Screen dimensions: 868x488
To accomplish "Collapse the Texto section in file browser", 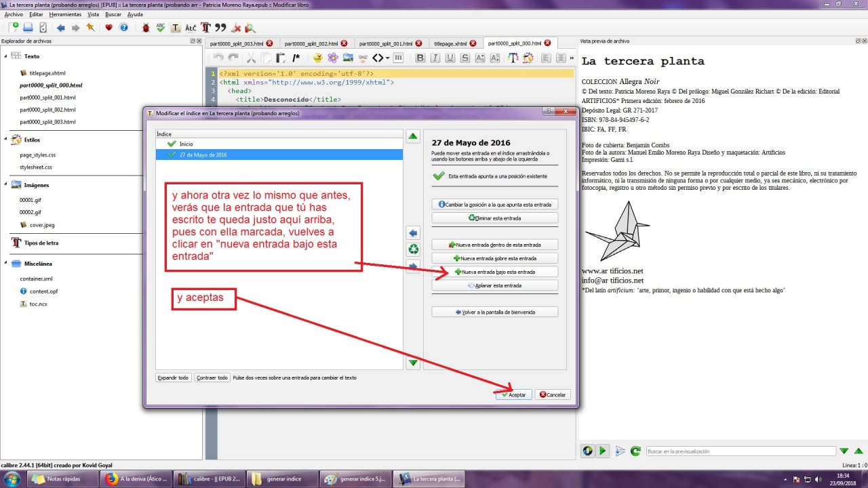I will point(6,56).
